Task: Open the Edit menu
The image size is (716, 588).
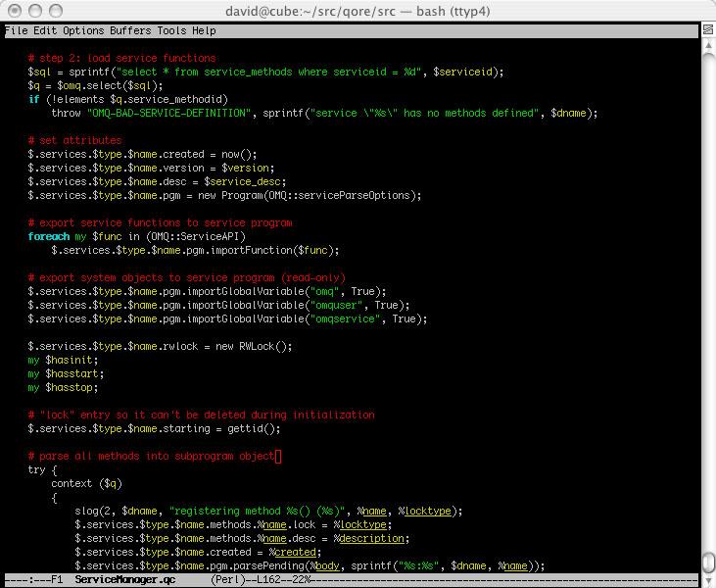Action: 45,30
